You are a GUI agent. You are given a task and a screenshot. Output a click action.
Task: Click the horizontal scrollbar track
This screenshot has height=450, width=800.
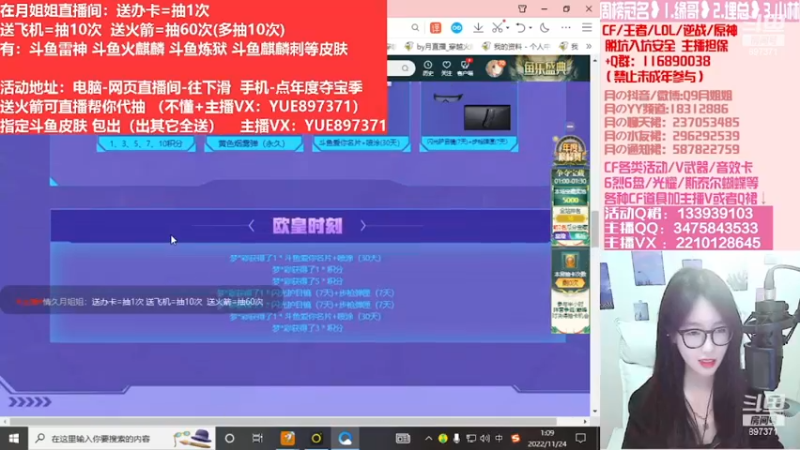pyautogui.click(x=295, y=421)
